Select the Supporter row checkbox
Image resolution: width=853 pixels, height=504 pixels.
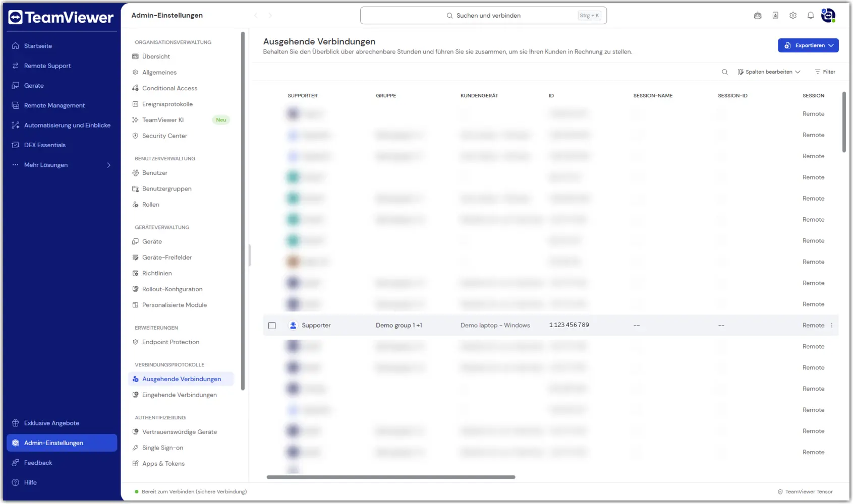[272, 326]
